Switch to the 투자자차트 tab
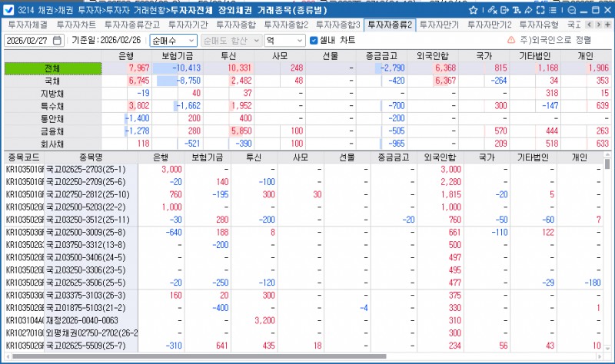 pos(76,25)
